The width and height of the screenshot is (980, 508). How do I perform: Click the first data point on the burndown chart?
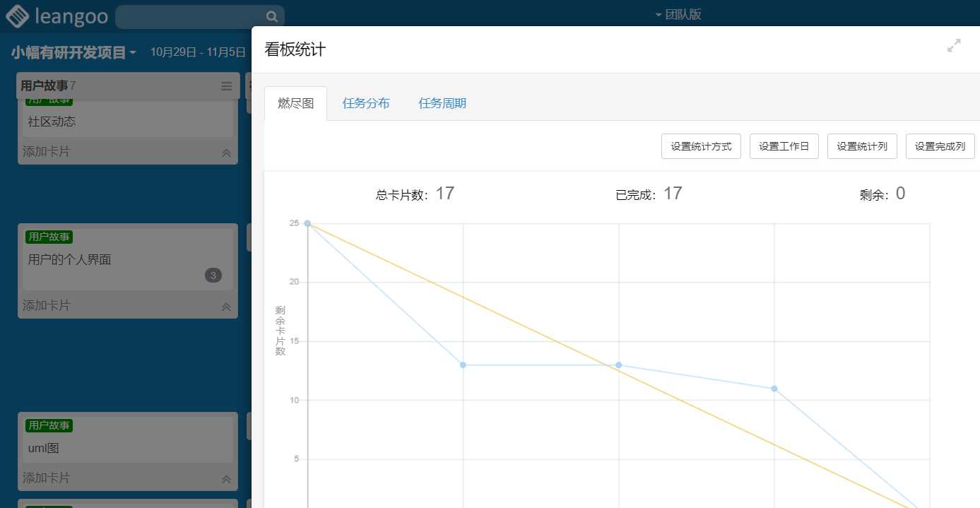point(307,223)
